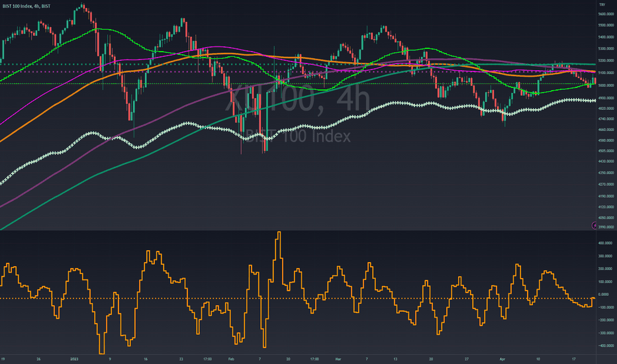
Task: Select the 4740.0000 price scale label
Action: (x=606, y=119)
